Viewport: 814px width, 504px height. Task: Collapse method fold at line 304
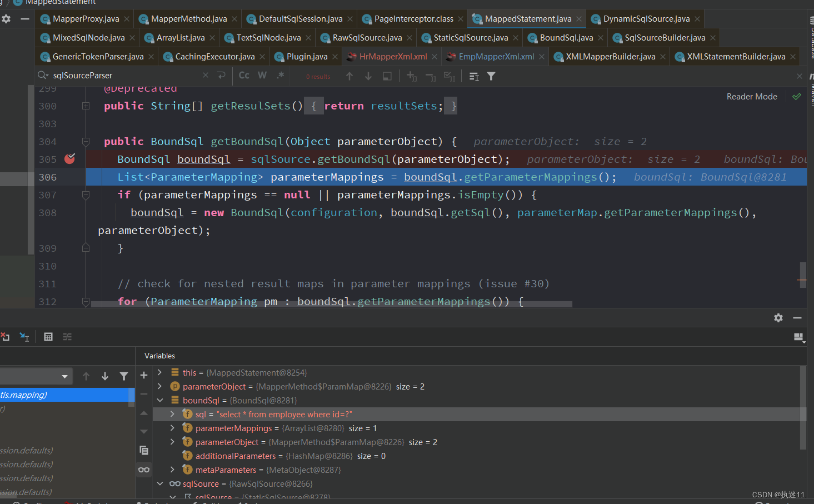pos(86,141)
